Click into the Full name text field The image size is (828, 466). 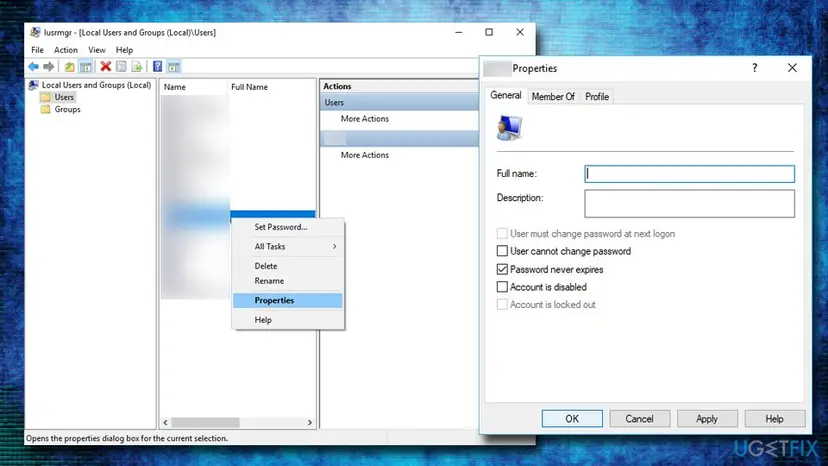(689, 174)
